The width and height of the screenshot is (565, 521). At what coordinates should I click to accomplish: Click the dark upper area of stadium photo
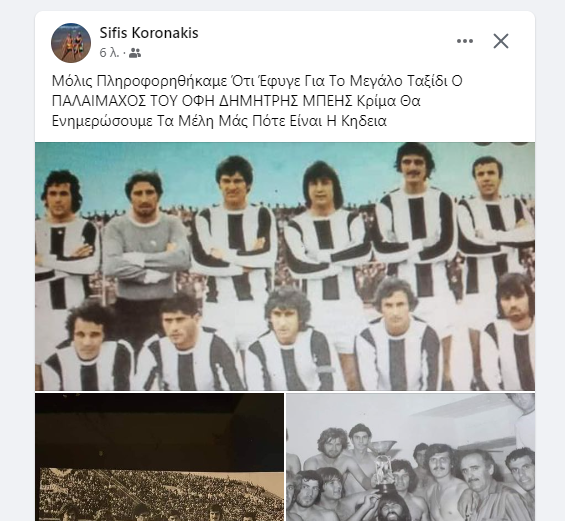[x=159, y=431]
